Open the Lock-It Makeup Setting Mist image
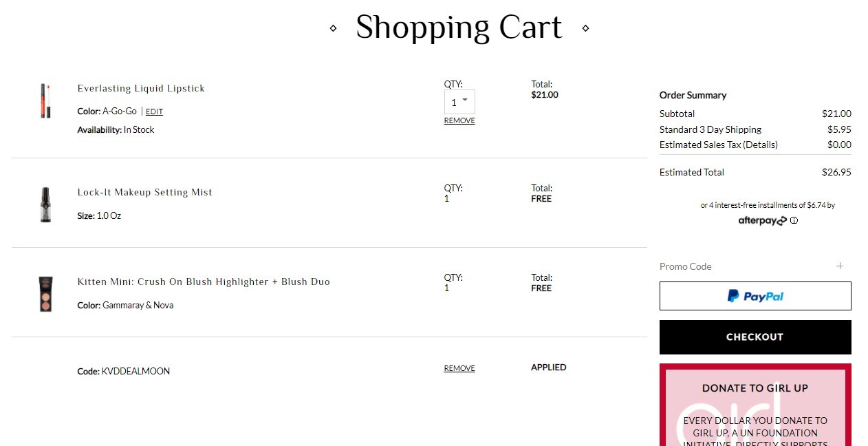 pos(45,204)
